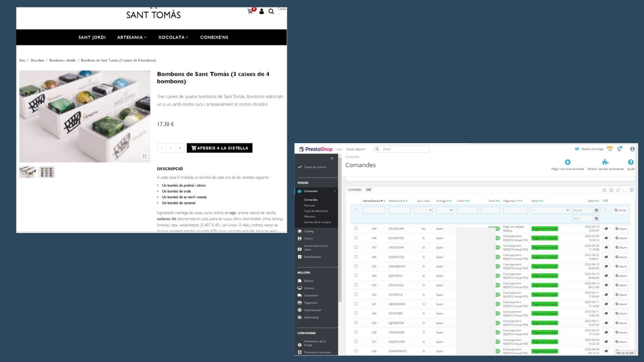644x362 pixels.
Task: Open the 'Estat' status filter dropdown
Action: 551,210
